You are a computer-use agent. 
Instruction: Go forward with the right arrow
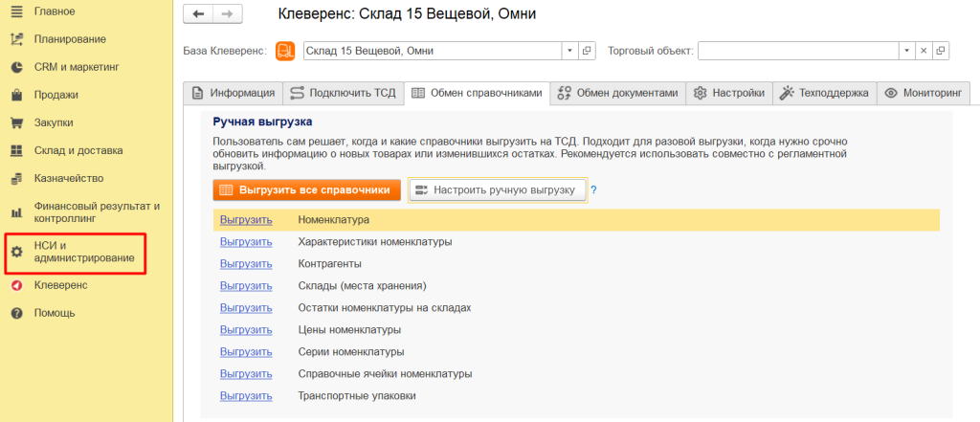228,13
